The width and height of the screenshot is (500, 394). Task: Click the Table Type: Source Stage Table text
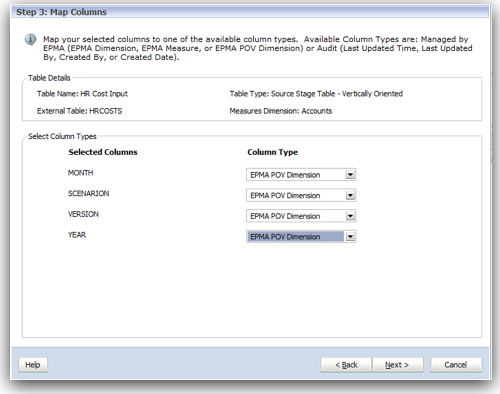tap(316, 94)
